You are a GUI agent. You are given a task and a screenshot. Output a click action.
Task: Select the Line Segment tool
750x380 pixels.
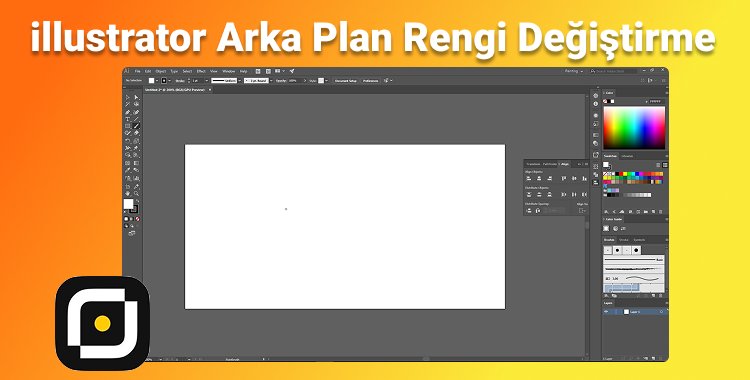136,119
